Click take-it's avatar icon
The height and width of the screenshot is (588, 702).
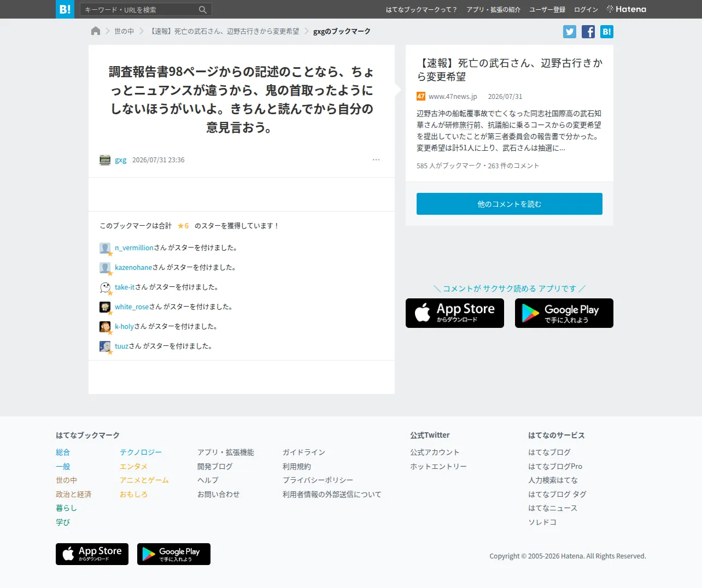(x=105, y=287)
